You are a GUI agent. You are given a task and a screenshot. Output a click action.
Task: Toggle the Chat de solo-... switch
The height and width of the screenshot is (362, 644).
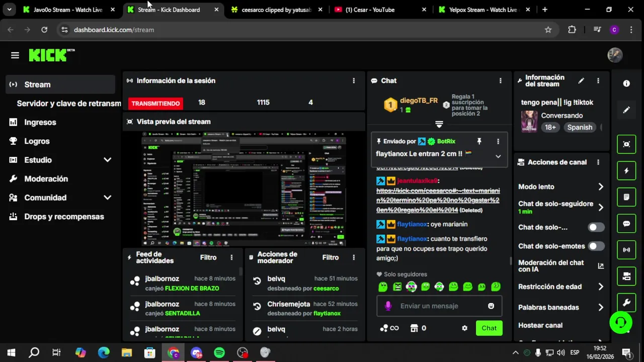point(596,227)
